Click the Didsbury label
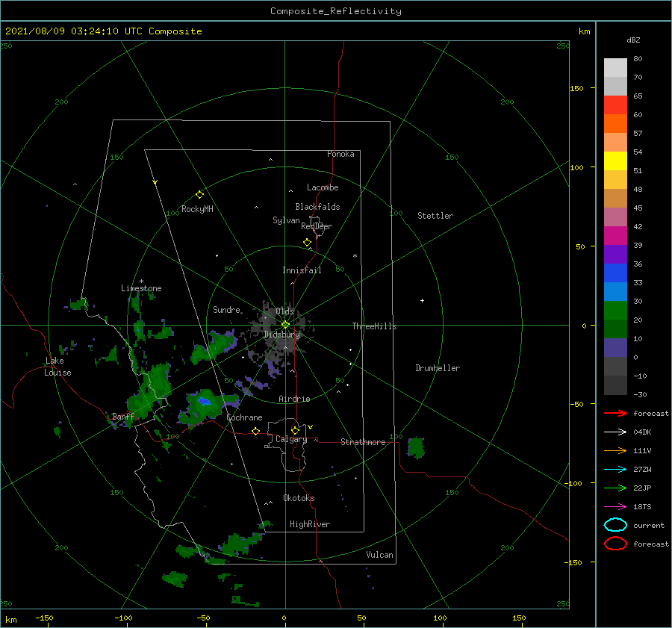Image resolution: width=672 pixels, height=628 pixels. [281, 335]
